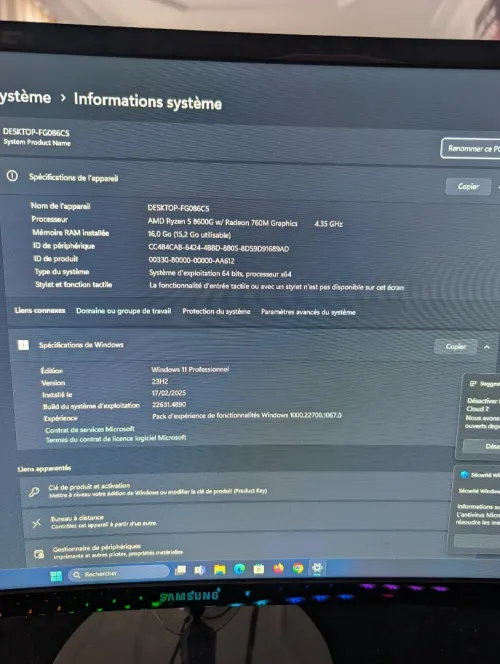Launch Firefox from the taskbar

point(278,568)
